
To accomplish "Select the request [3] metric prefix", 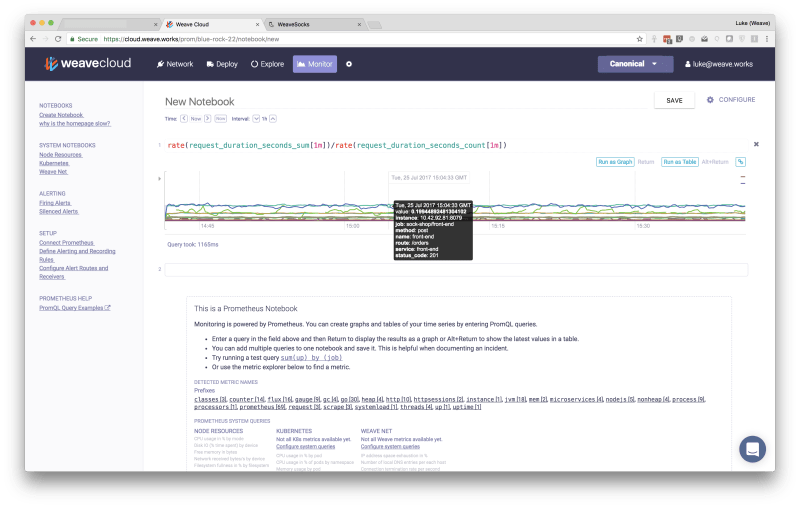I will [305, 407].
